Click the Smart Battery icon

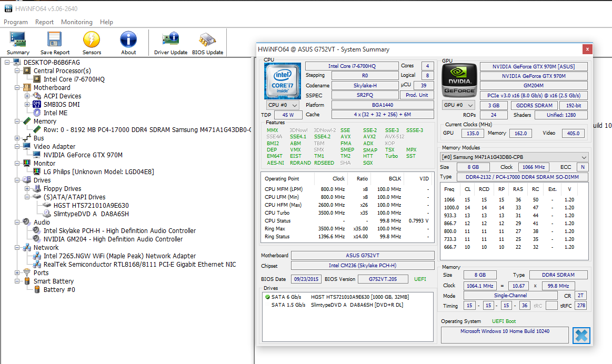click(27, 281)
